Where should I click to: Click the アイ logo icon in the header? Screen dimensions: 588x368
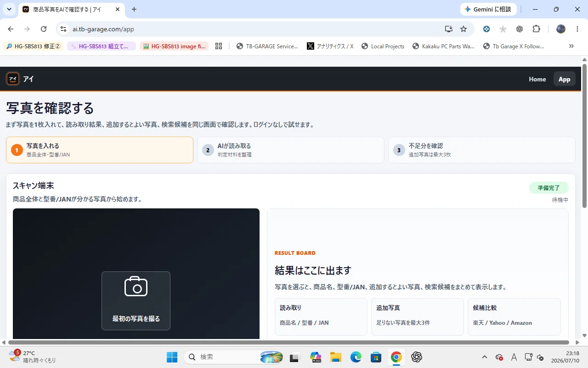click(x=13, y=79)
